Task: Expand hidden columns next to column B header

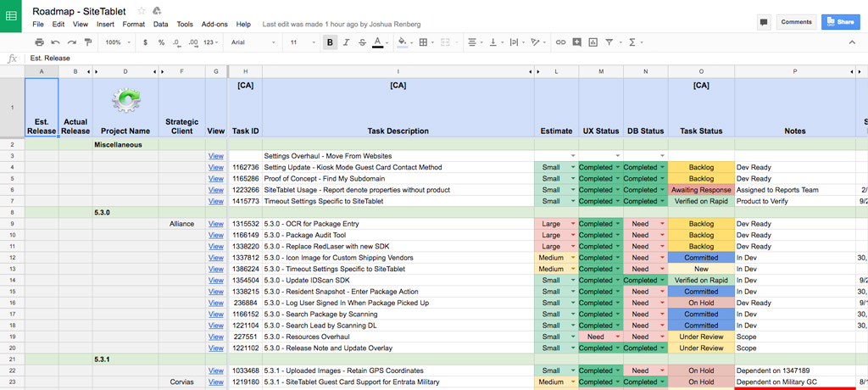Action: 89,71
